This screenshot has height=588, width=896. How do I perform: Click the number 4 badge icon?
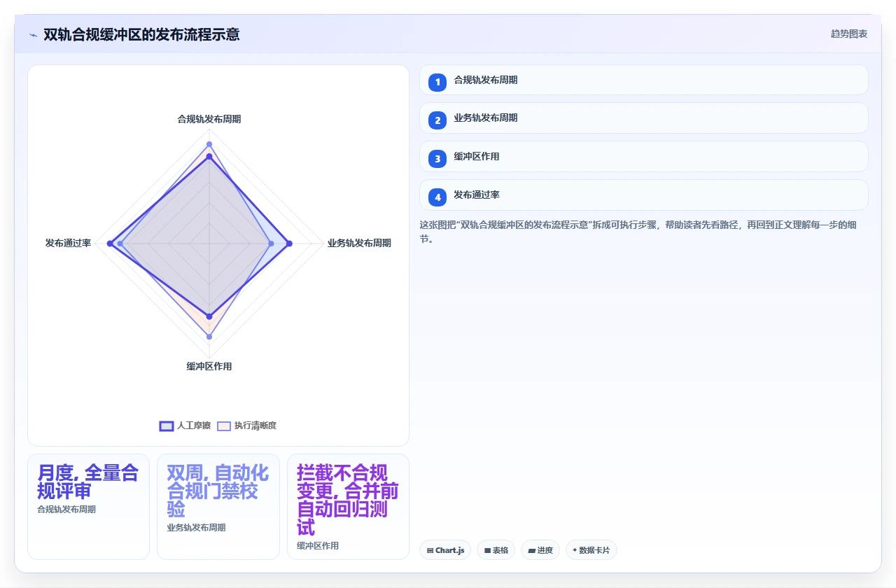(437, 197)
